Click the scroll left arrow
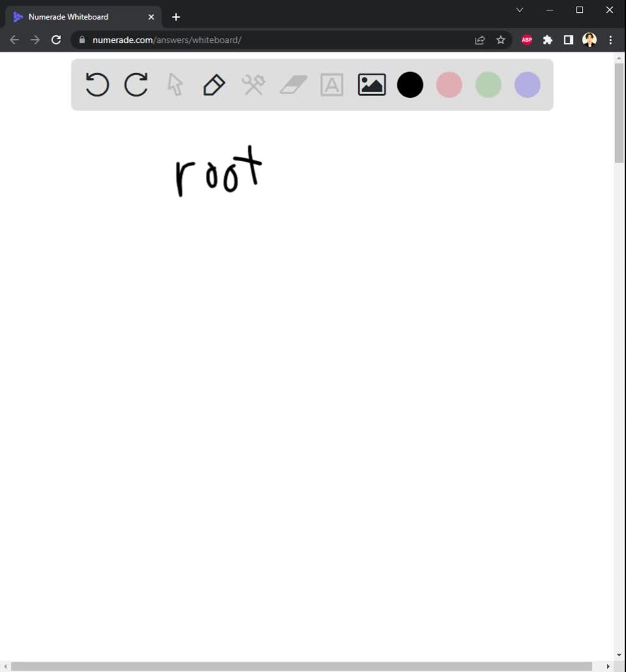This screenshot has height=672, width=626. point(5,667)
